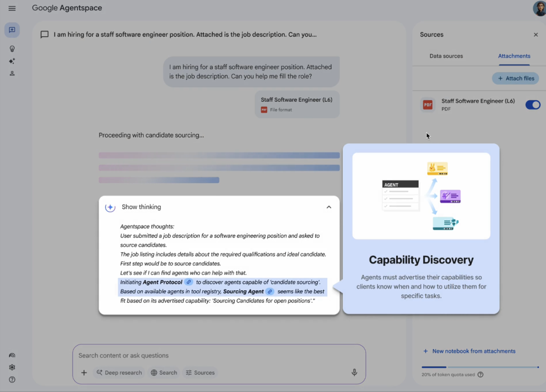Open the Staff Software Engineer attachment in chat
Image resolution: width=546 pixels, height=392 pixels.
coord(297,105)
